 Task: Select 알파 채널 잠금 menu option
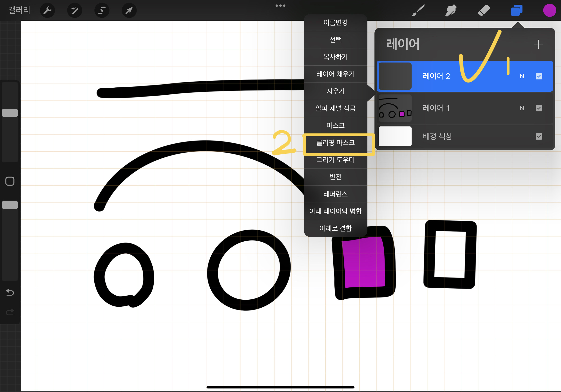pyautogui.click(x=335, y=108)
